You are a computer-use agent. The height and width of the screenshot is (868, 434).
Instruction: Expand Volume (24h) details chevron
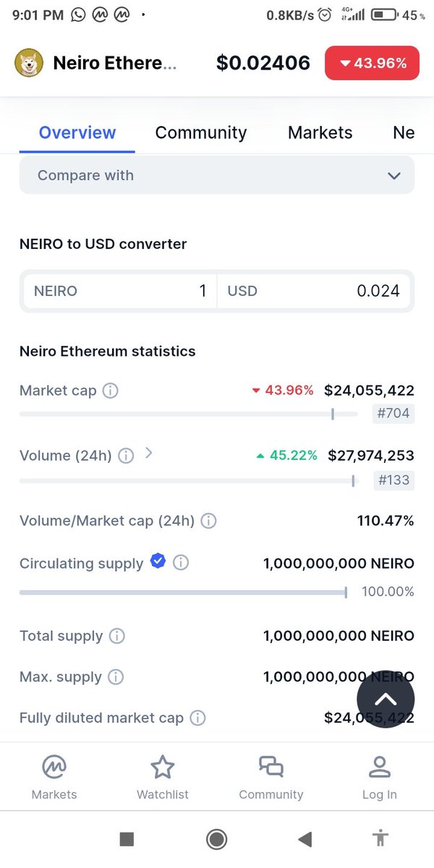point(148,454)
